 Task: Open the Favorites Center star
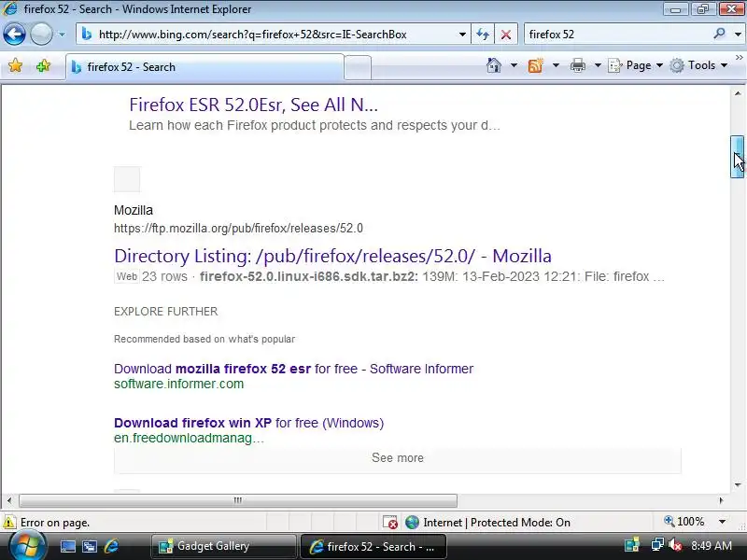point(15,65)
